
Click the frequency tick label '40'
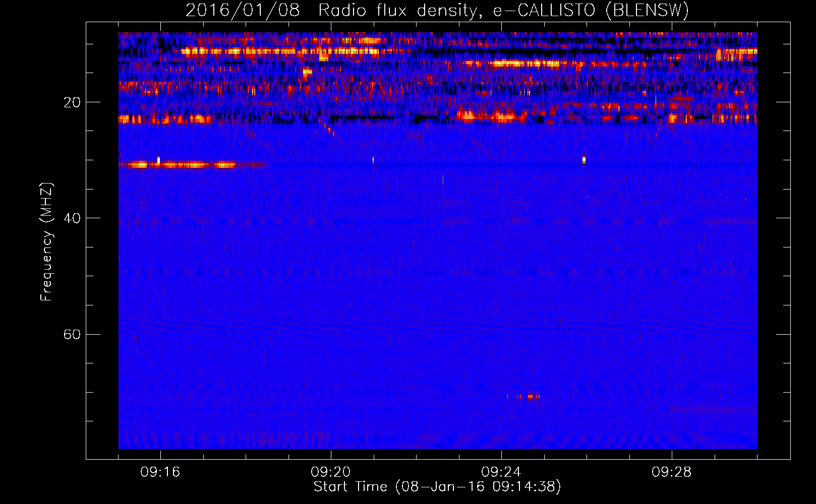[x=72, y=218]
